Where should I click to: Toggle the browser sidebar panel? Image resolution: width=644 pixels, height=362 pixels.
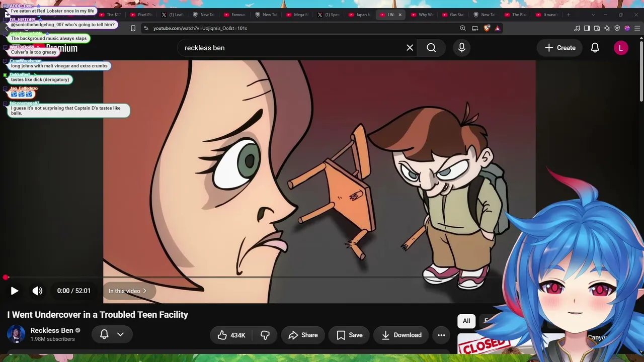[587, 28]
